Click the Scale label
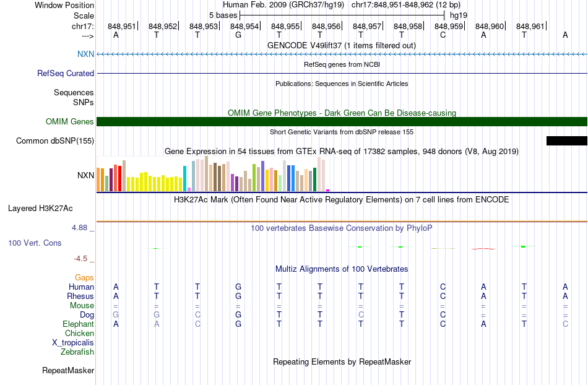The width and height of the screenshot is (588, 385). click(x=84, y=15)
